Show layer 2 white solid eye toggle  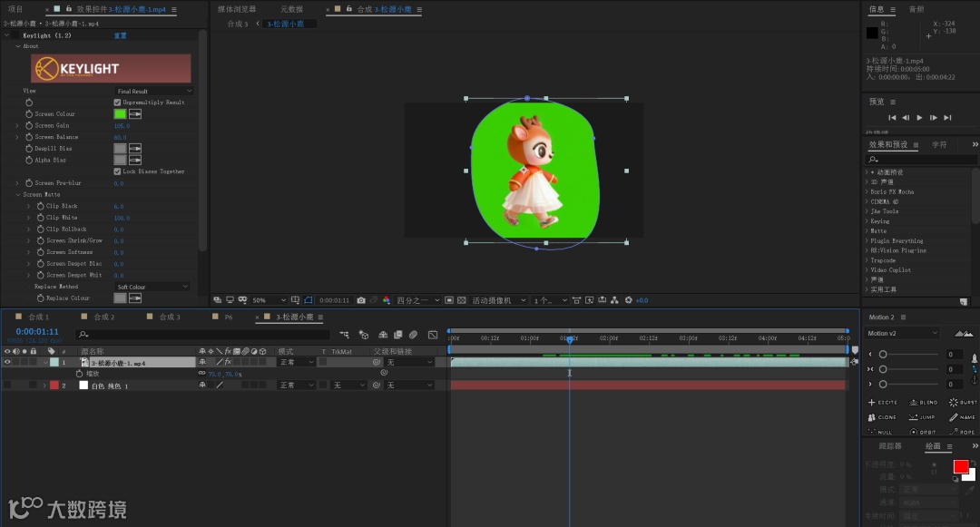coord(7,385)
